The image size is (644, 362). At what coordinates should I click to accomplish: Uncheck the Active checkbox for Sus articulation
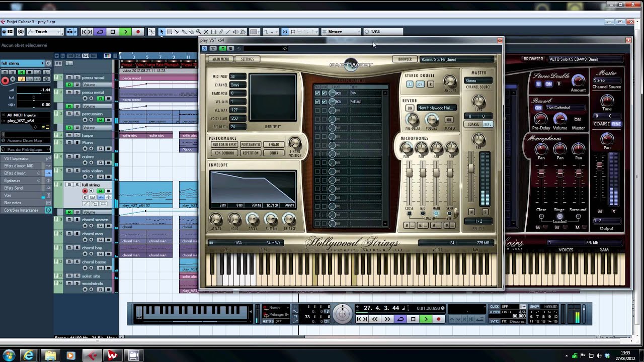pyautogui.click(x=317, y=93)
